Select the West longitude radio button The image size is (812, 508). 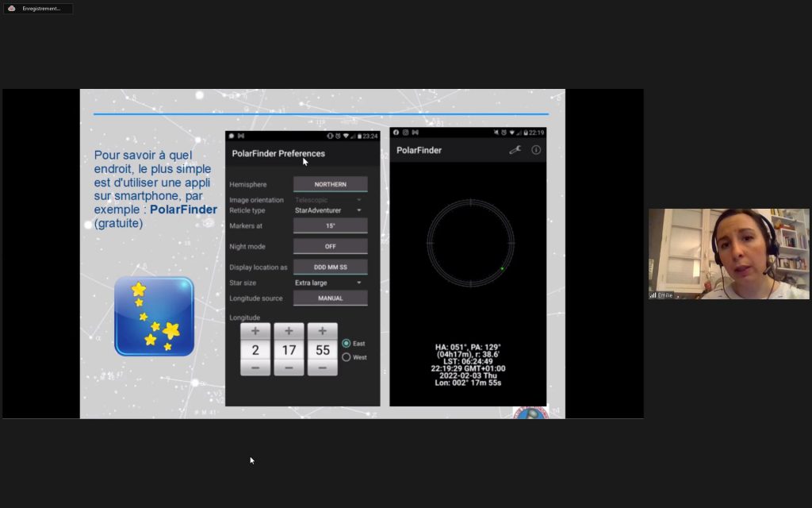click(346, 357)
